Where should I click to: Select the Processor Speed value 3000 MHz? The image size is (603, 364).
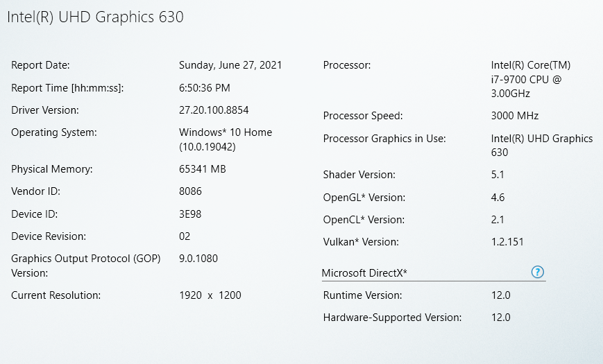[515, 116]
